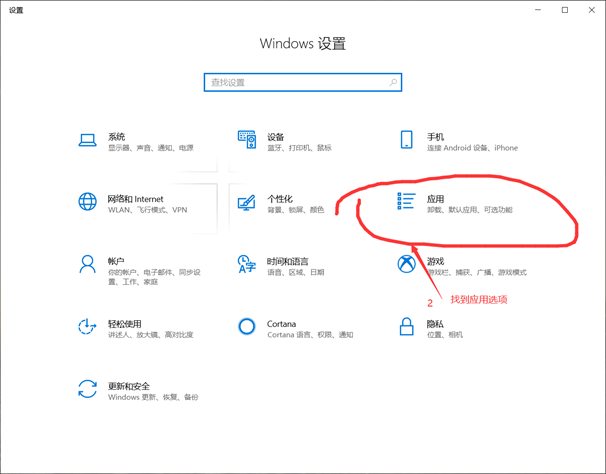Open the 应用 title
This screenshot has width=606, height=474.
435,199
